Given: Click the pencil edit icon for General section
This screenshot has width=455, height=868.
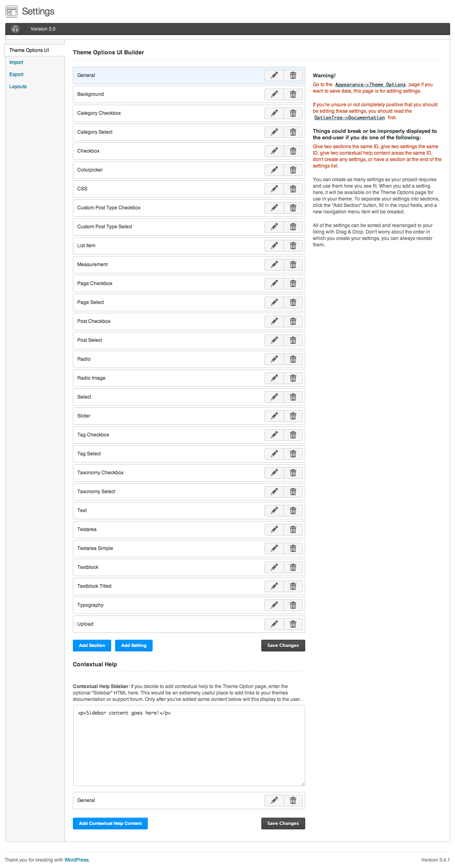Looking at the screenshot, I should [x=274, y=75].
